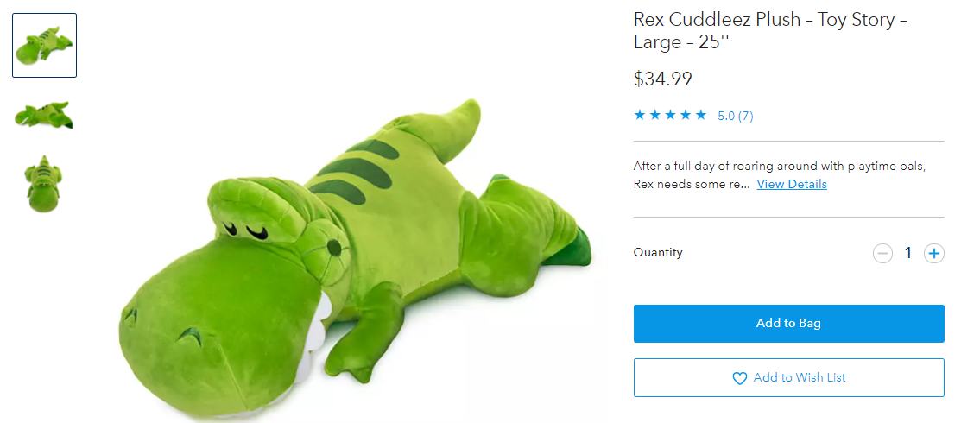
Task: Click the third rating star
Action: pos(670,115)
